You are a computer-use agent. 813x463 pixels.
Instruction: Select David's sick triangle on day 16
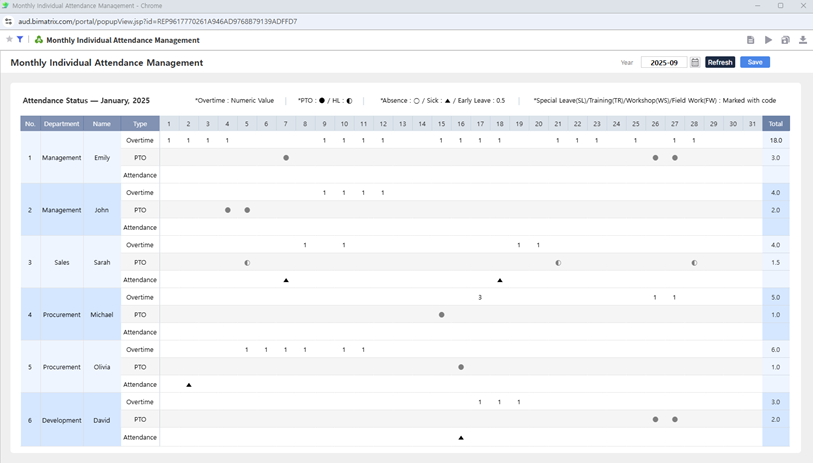[x=461, y=438]
